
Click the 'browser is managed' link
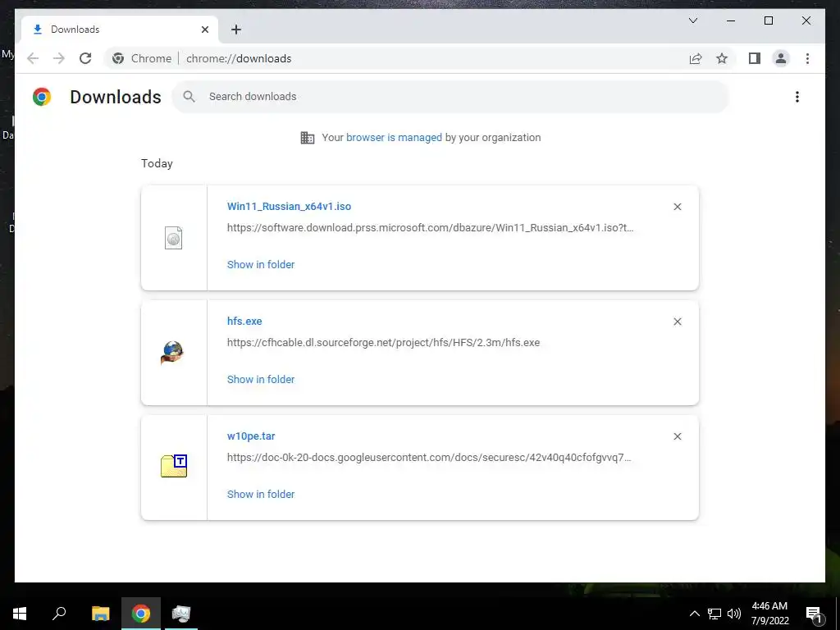[x=394, y=137]
